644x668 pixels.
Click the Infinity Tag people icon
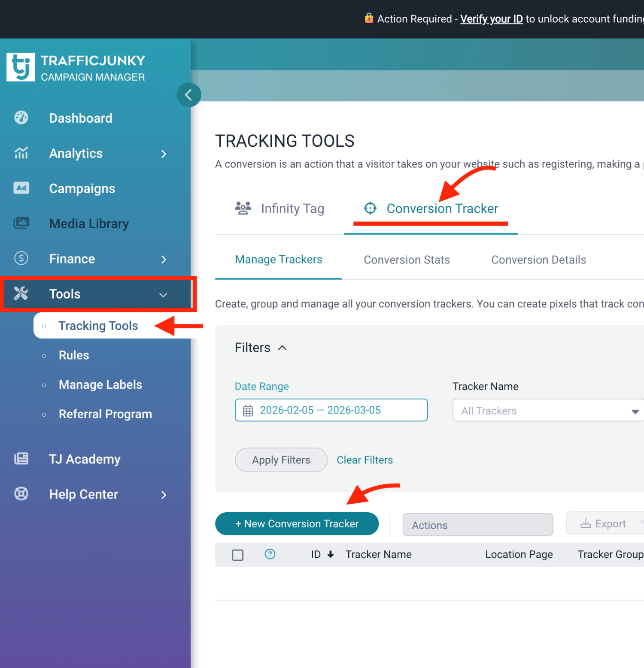click(243, 208)
